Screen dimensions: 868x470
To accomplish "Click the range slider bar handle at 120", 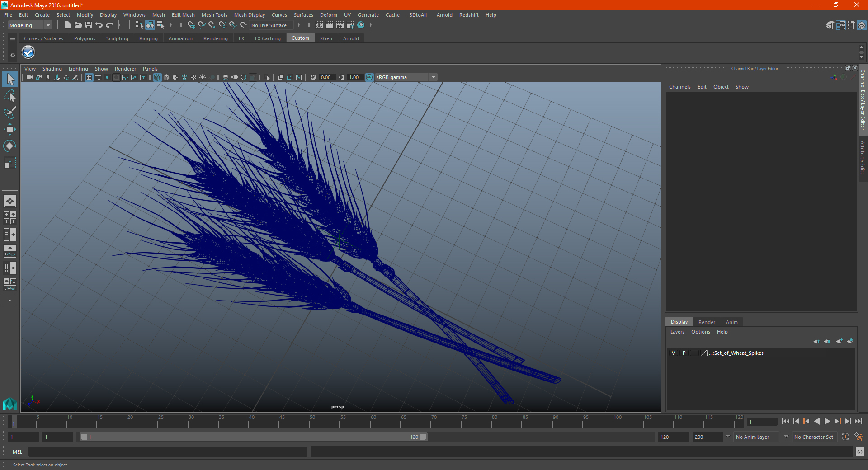I will point(423,437).
